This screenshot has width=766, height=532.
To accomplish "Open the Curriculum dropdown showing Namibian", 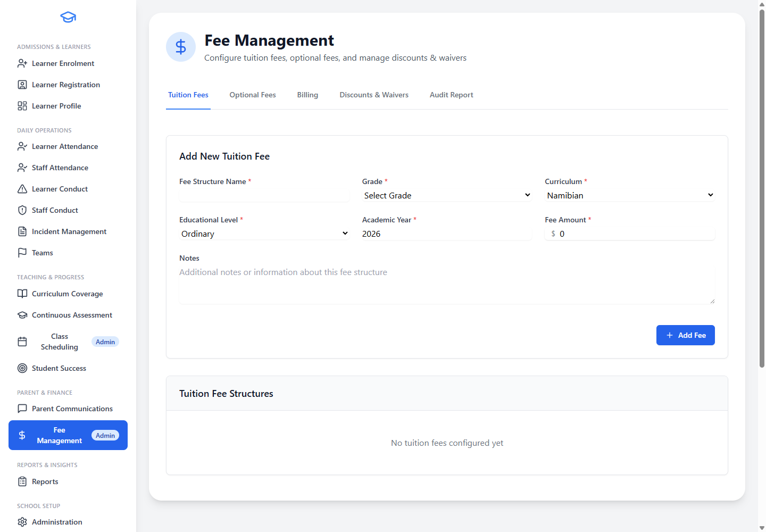I will [630, 195].
